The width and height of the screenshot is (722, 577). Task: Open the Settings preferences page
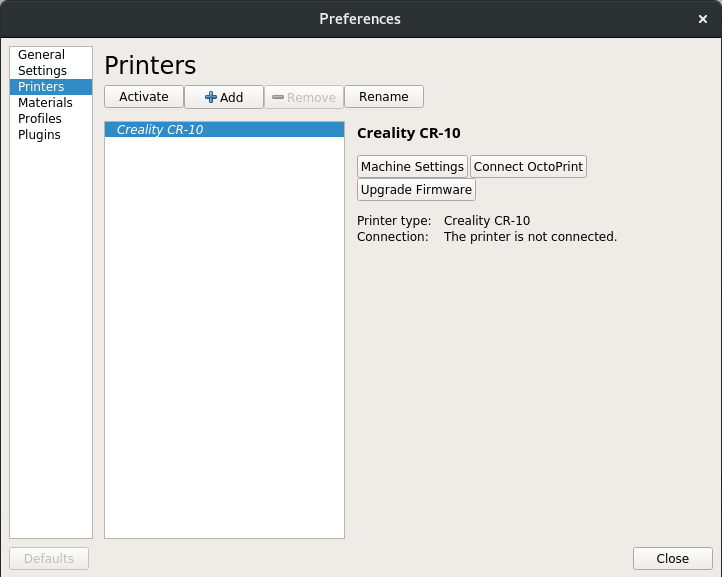[x=51, y=70]
